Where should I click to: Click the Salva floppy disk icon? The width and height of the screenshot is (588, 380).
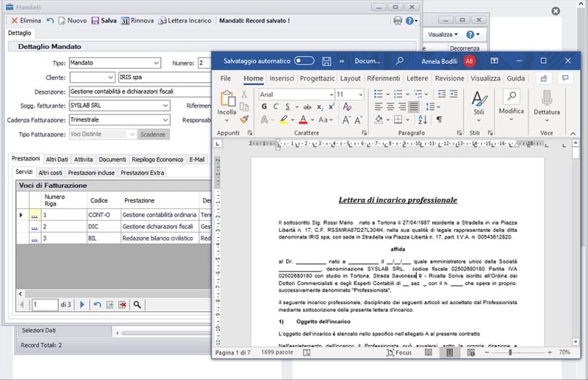95,20
